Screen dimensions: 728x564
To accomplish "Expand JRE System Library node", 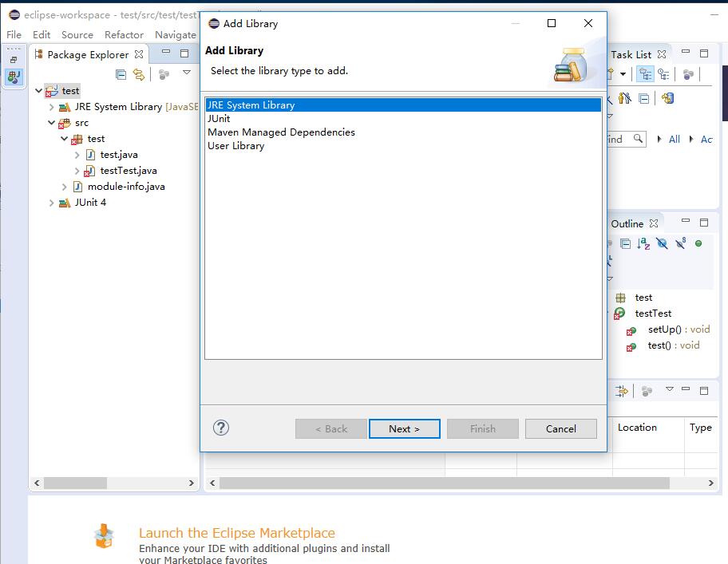I will tap(52, 107).
